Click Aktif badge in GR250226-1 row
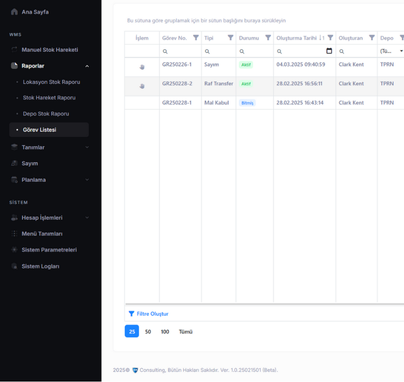 (246, 64)
